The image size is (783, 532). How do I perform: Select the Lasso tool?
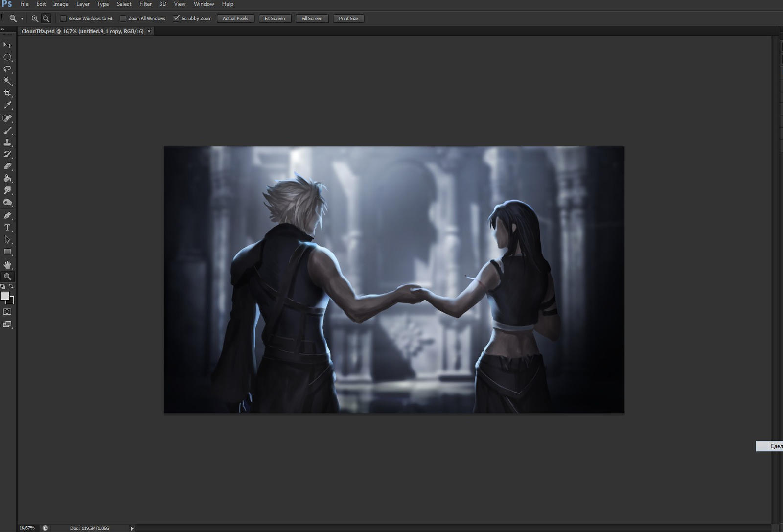[x=7, y=69]
